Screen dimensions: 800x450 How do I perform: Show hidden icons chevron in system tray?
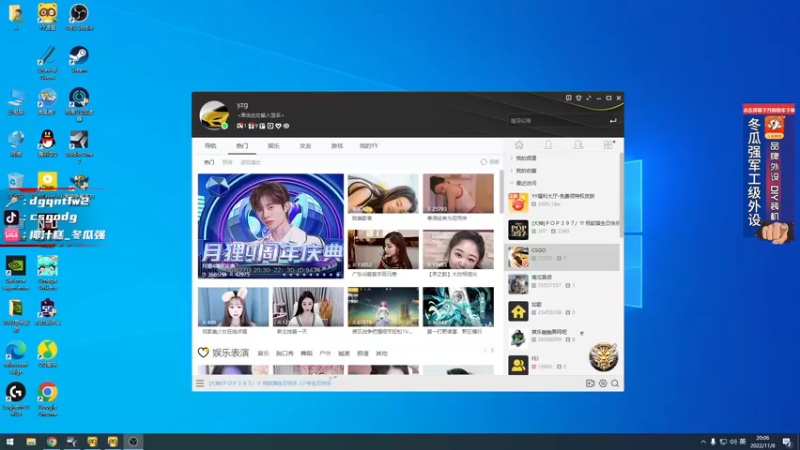[703, 442]
